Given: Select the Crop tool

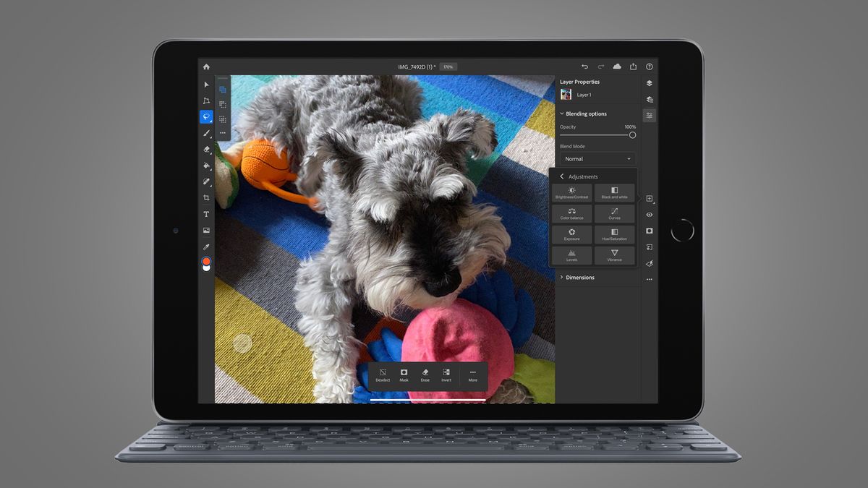Looking at the screenshot, I should tap(206, 197).
